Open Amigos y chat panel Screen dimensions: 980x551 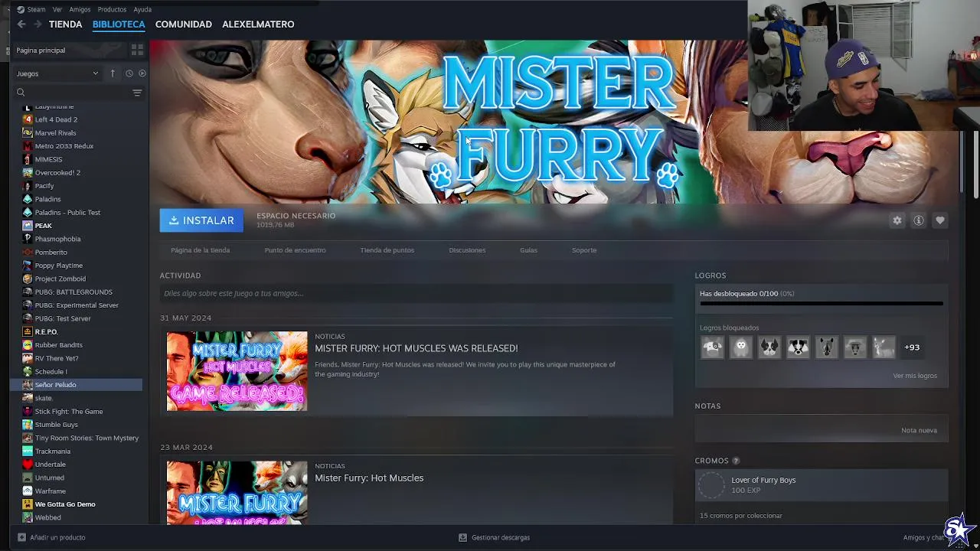point(923,537)
